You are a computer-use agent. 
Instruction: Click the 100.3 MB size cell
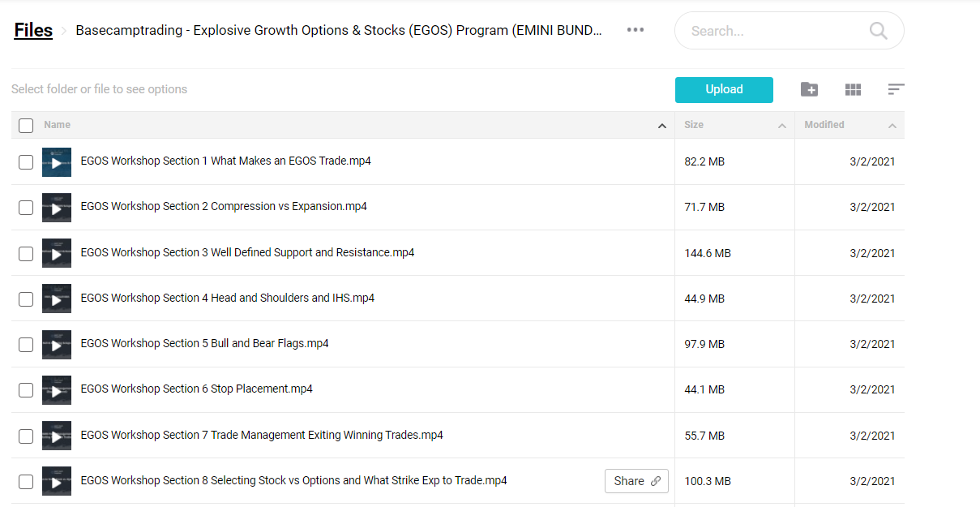point(708,481)
